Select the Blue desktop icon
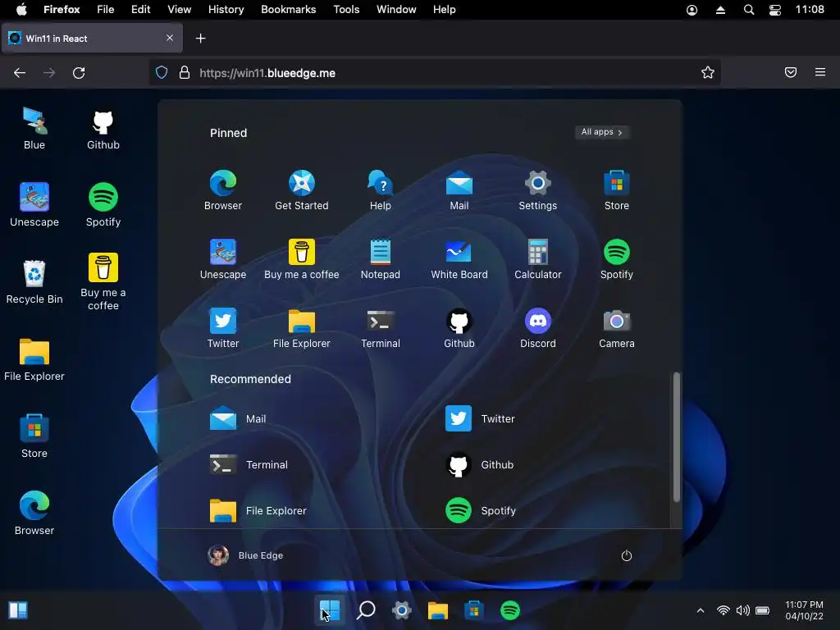 coord(34,129)
